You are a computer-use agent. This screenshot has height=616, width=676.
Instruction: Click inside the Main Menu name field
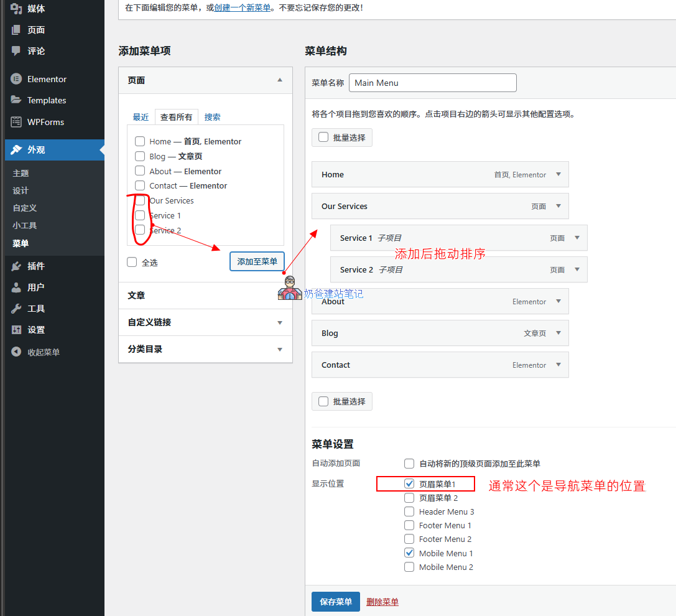(x=432, y=82)
